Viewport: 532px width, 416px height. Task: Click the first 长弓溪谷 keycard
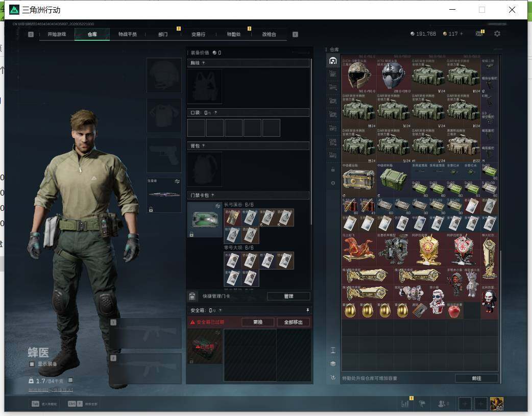tap(233, 217)
